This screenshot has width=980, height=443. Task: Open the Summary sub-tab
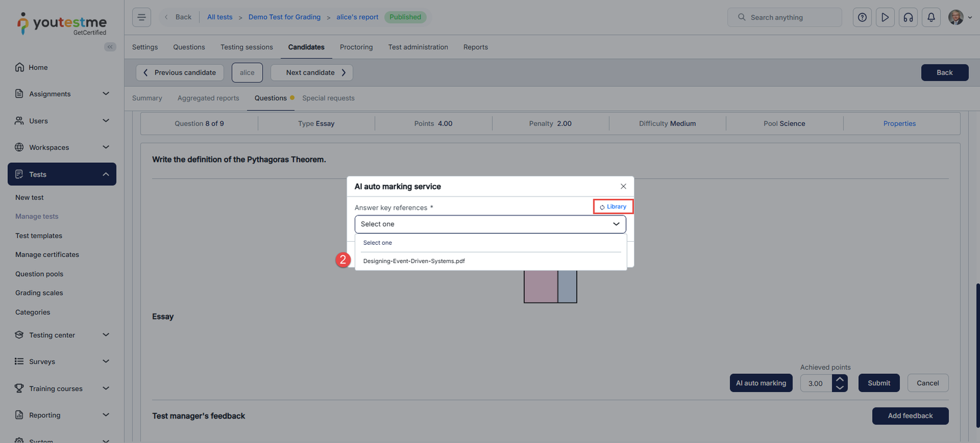click(147, 98)
